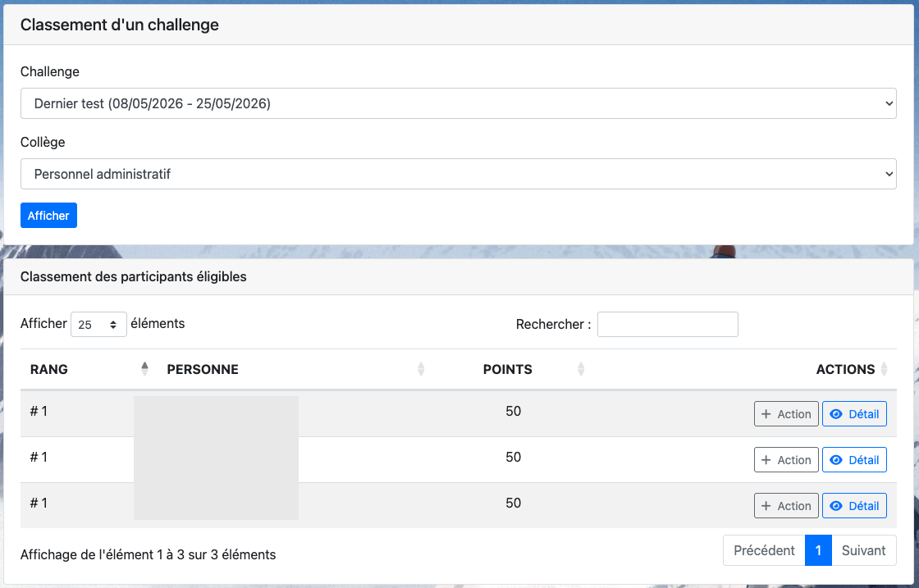Go to Suivant page
919x588 pixels.
863,550
